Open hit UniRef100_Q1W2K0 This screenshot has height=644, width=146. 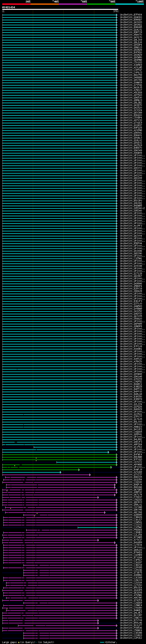click(131, 17)
